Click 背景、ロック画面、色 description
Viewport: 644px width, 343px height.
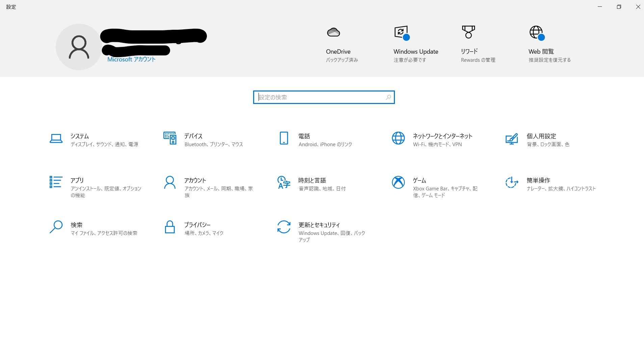point(548,144)
